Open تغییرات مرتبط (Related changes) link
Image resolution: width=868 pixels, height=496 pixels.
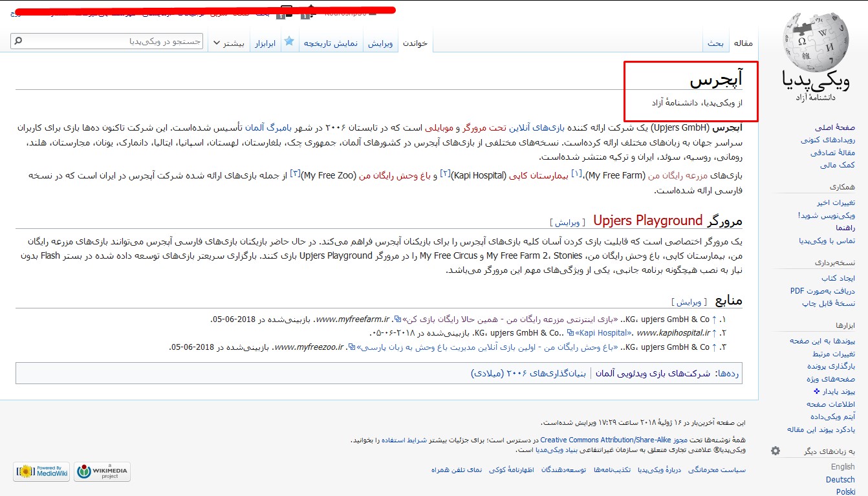tap(834, 354)
